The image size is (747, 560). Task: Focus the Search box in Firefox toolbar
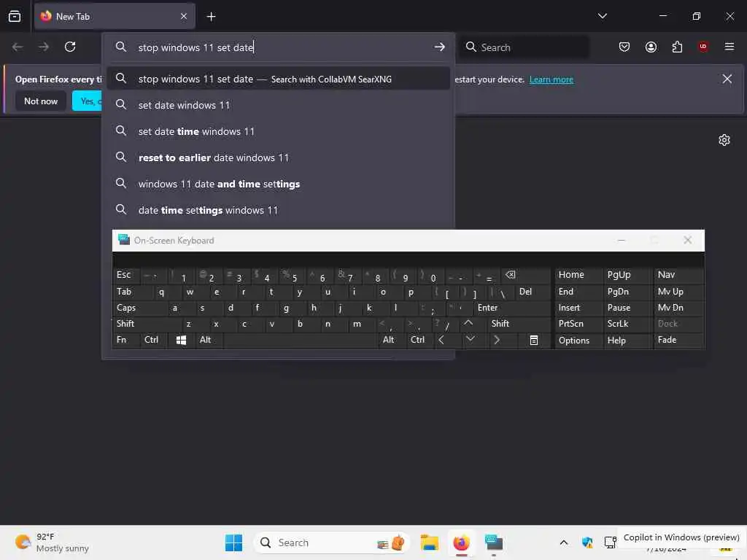(524, 47)
